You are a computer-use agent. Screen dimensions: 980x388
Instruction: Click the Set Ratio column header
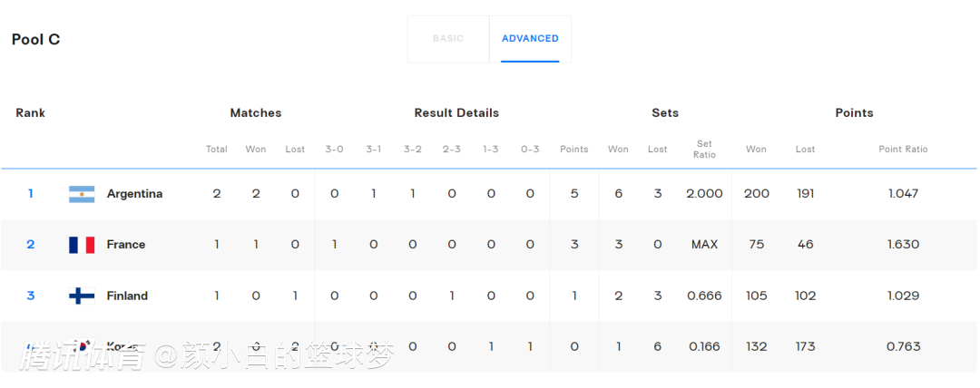(704, 150)
